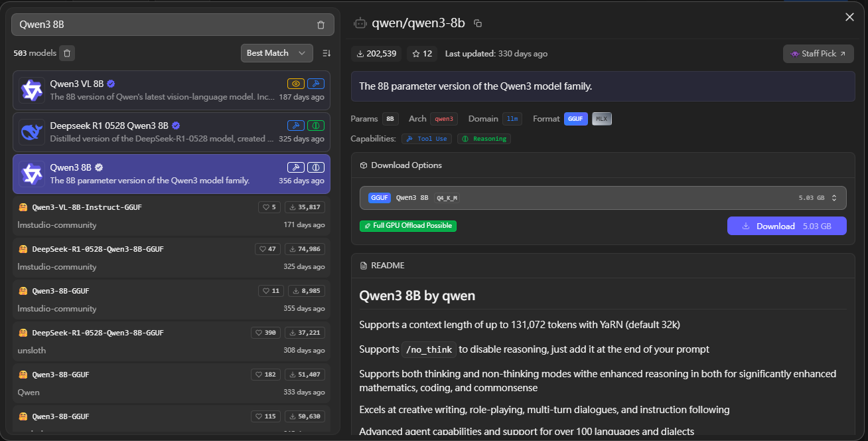Select the highlighted Qwen3 8B card
This screenshot has height=441, width=868.
click(171, 174)
